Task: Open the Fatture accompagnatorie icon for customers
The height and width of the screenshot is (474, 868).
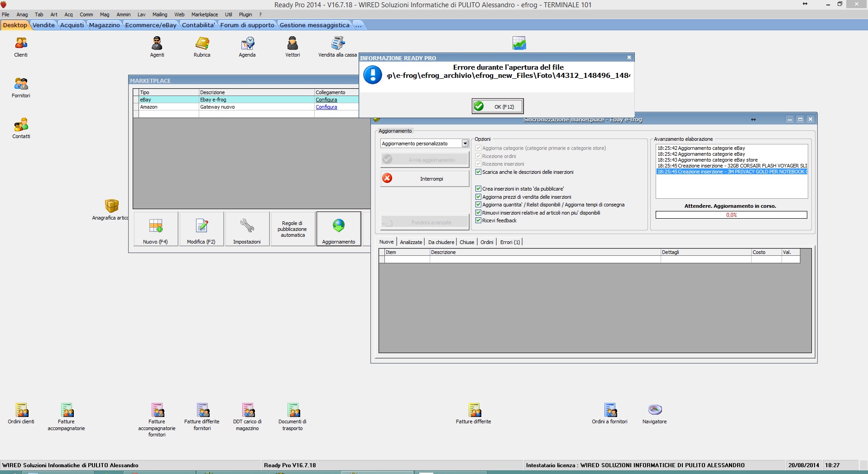Action: (66, 417)
